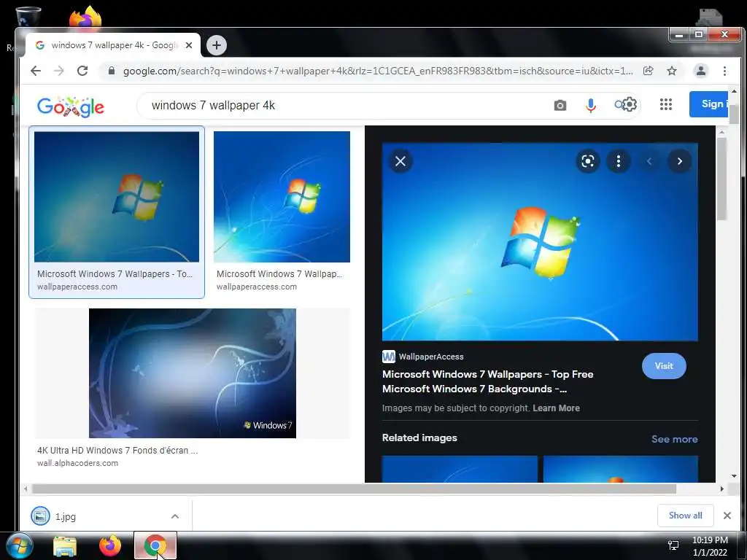
Task: Click the Sign in button
Action: (x=709, y=104)
